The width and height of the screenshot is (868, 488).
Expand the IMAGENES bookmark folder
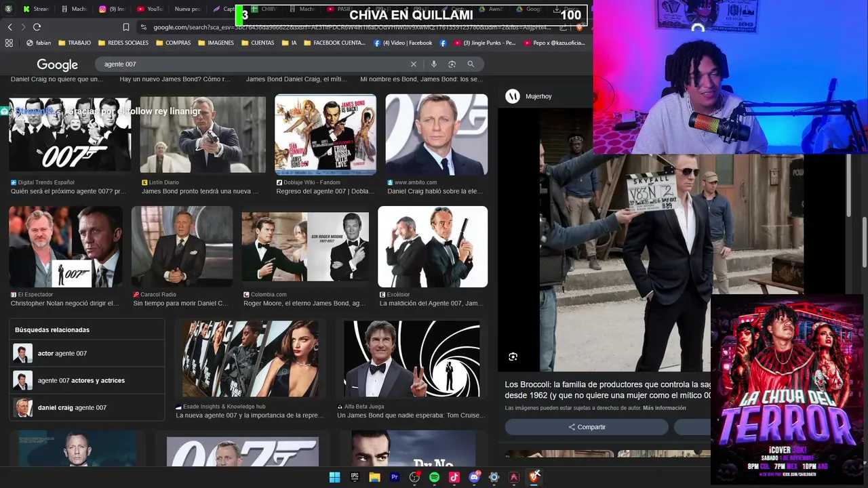coord(216,43)
